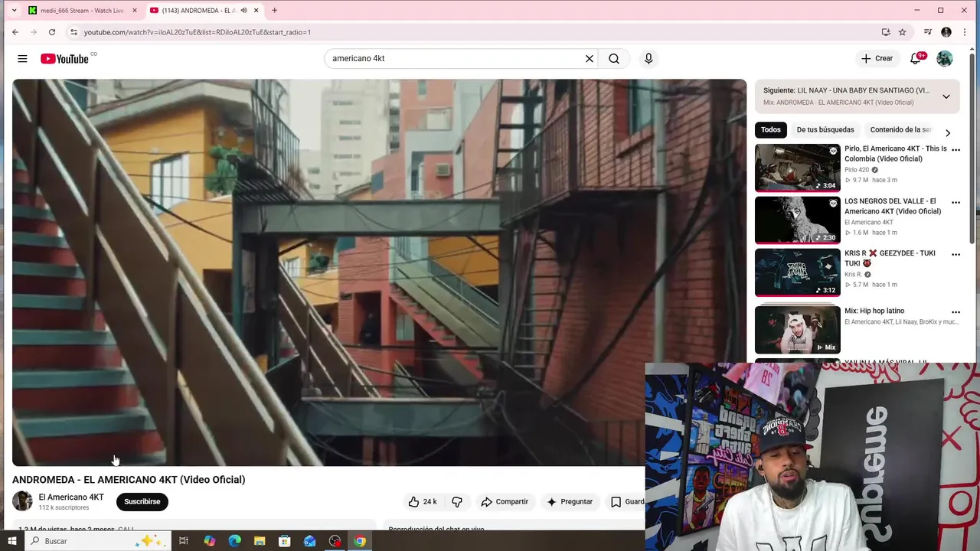Subscribe with Suscribirse button
Viewport: 980px width, 551px height.
point(142,502)
